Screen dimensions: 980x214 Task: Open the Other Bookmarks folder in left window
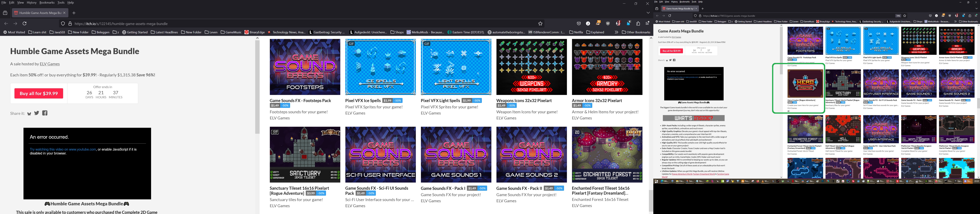pos(636,32)
